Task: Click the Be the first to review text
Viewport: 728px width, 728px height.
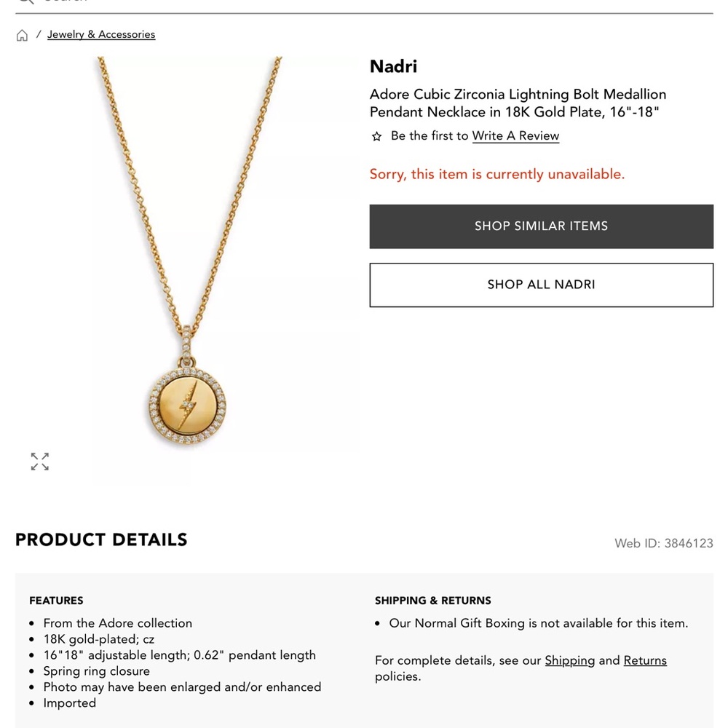Action: [429, 135]
